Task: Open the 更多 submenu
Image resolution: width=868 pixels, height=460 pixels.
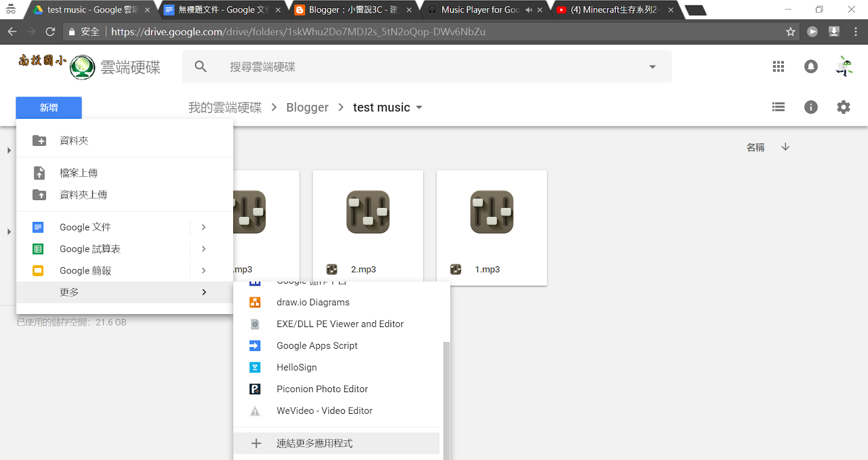Action: pyautogui.click(x=125, y=292)
